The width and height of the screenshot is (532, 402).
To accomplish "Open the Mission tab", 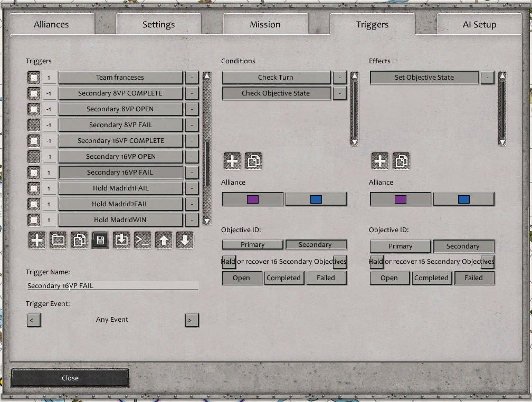I will [x=265, y=24].
